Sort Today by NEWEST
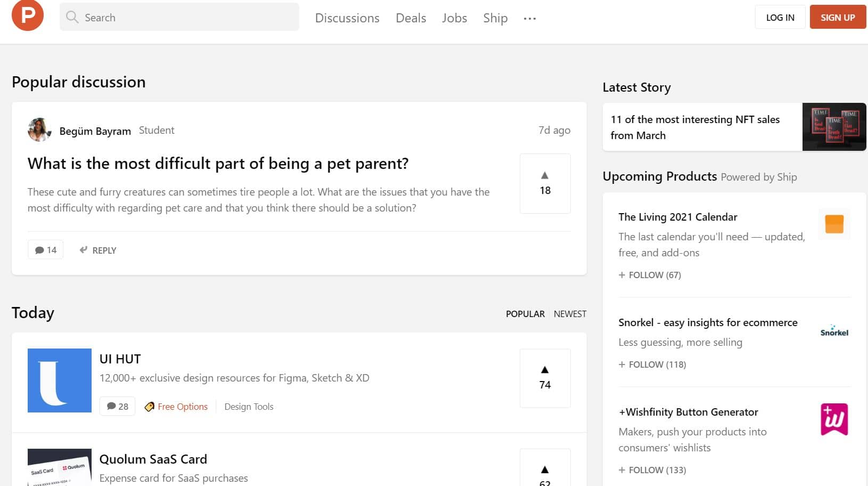Image resolution: width=868 pixels, height=486 pixels. pyautogui.click(x=570, y=314)
